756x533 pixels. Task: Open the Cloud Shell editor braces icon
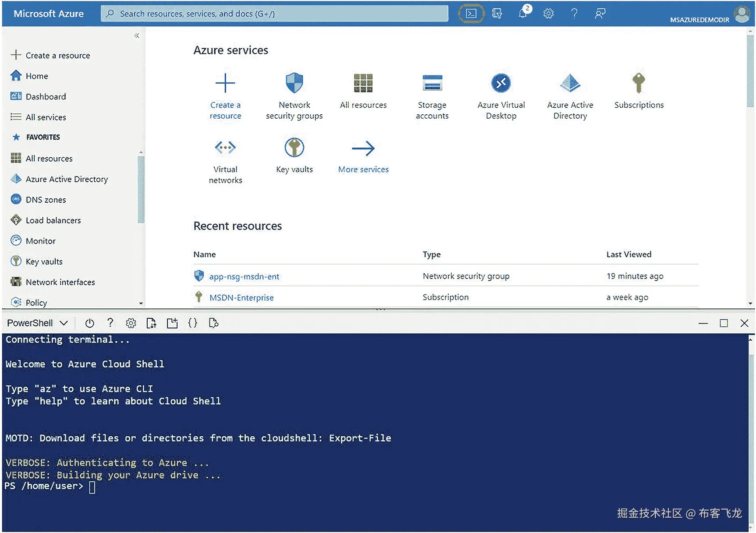tap(192, 323)
